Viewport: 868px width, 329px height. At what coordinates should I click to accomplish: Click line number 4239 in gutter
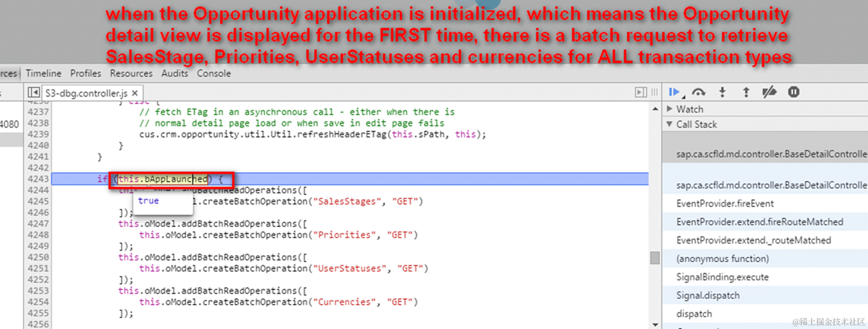38,134
